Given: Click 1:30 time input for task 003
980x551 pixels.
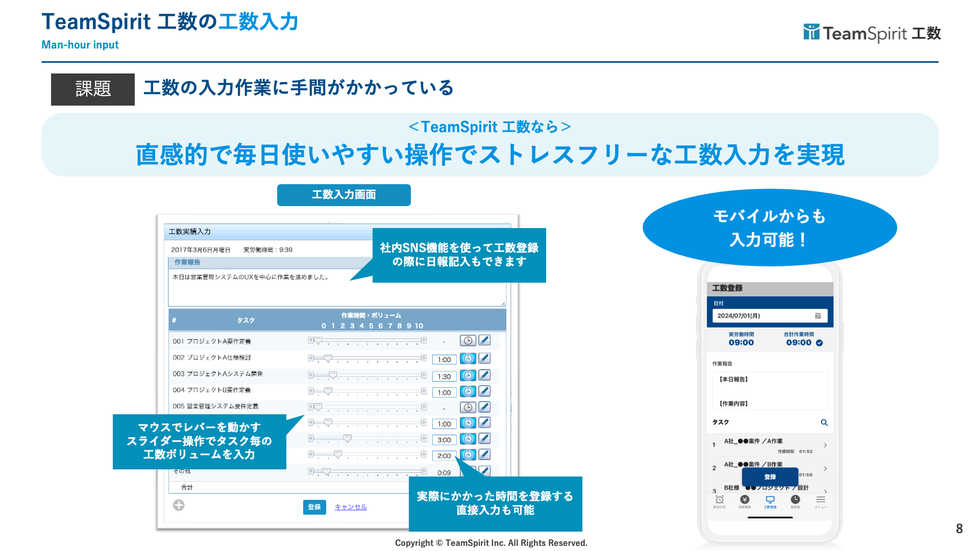Looking at the screenshot, I should click(444, 377).
